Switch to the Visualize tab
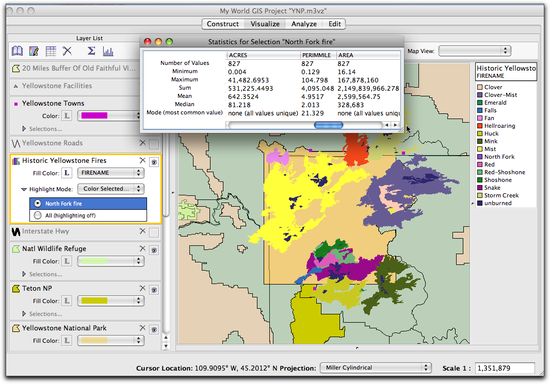This screenshot has width=550, height=384. click(x=265, y=24)
